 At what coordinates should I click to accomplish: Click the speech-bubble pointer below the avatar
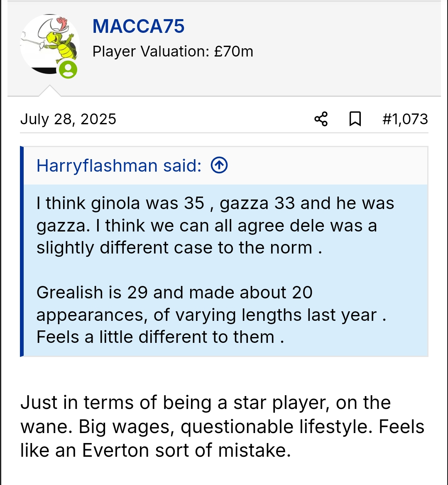[x=49, y=91]
